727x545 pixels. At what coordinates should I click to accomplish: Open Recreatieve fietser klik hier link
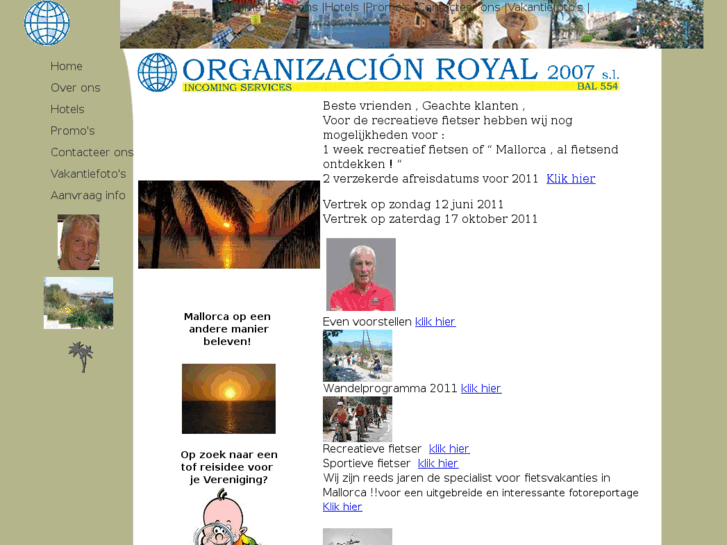click(x=449, y=449)
